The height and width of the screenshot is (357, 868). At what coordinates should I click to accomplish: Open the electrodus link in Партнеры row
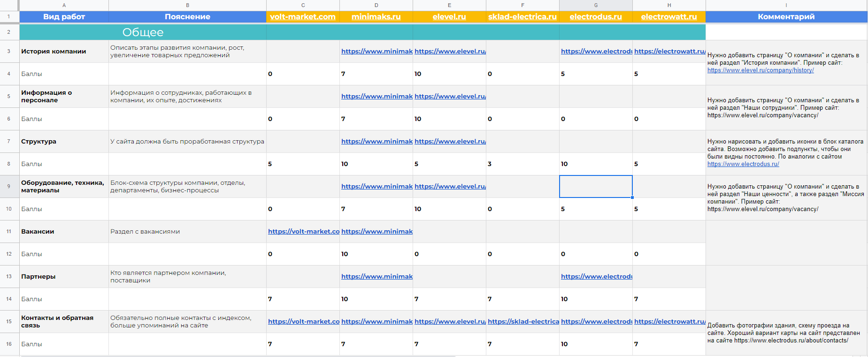coord(597,277)
